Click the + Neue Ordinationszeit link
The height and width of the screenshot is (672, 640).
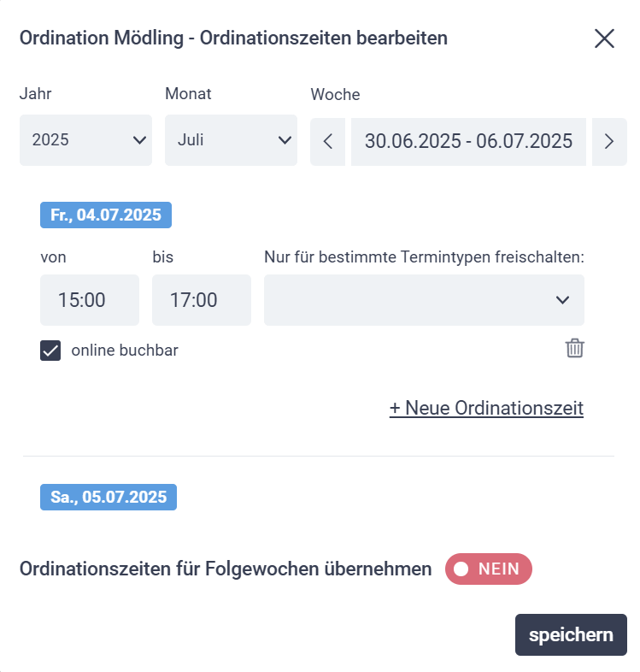486,408
